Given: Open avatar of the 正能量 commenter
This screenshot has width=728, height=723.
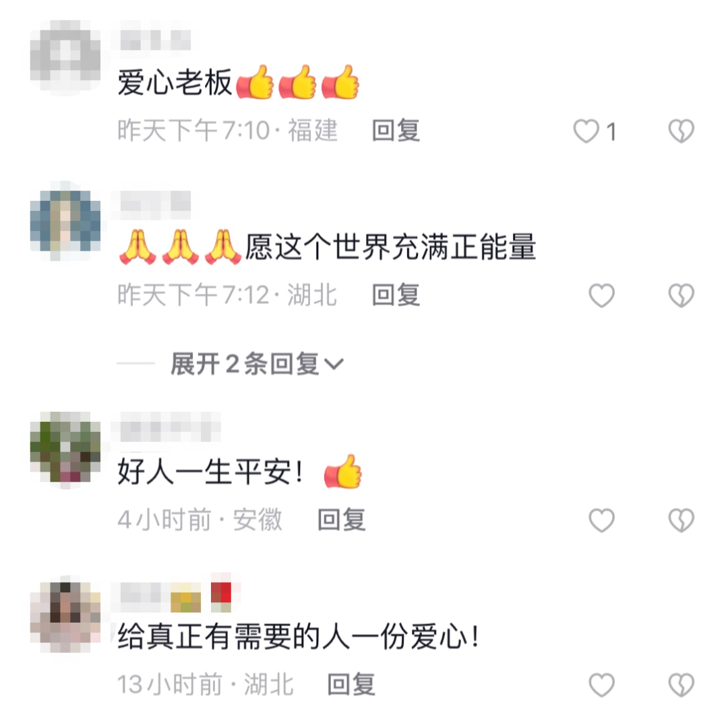Looking at the screenshot, I should (x=65, y=221).
